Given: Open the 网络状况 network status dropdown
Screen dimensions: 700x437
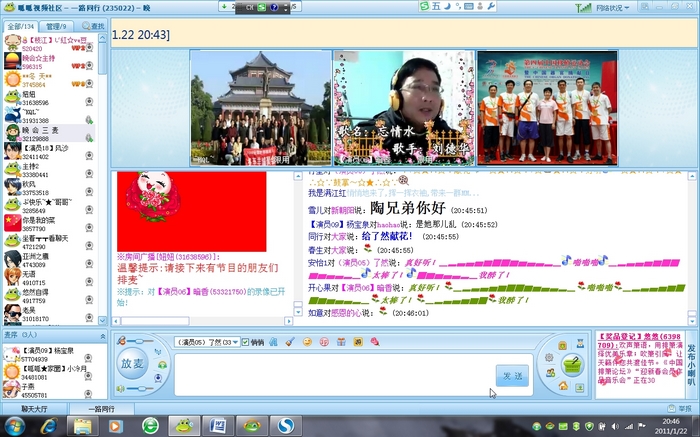Looking at the screenshot, I should (612, 8).
